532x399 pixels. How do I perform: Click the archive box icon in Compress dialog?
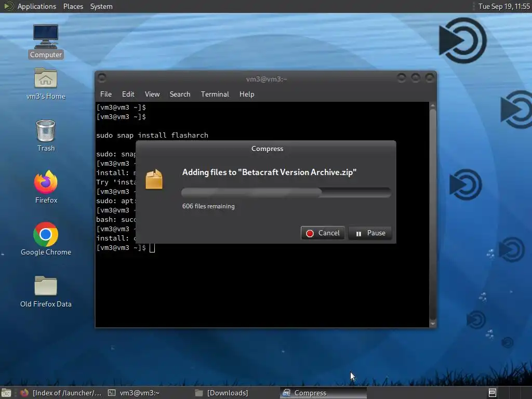click(x=154, y=179)
